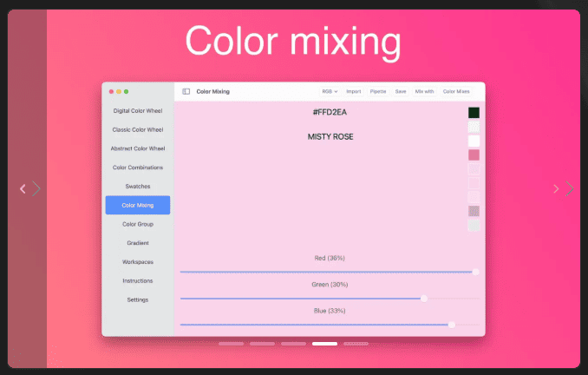Click the Green slider handle

coord(424,299)
